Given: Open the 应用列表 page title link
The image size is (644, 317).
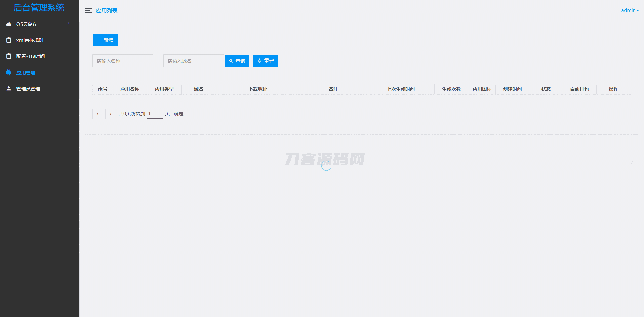Looking at the screenshot, I should point(107,10).
